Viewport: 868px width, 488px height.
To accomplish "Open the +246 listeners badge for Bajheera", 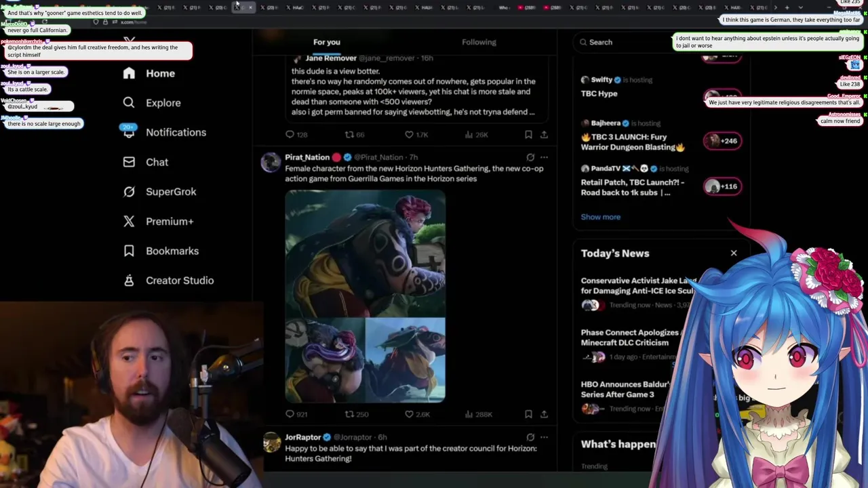I will pyautogui.click(x=722, y=141).
